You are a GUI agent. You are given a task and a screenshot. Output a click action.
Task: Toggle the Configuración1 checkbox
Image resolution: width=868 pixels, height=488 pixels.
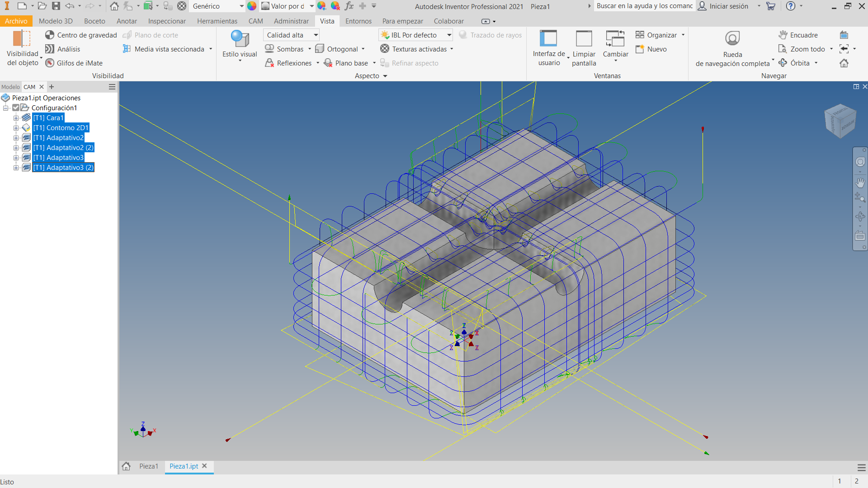click(x=16, y=108)
